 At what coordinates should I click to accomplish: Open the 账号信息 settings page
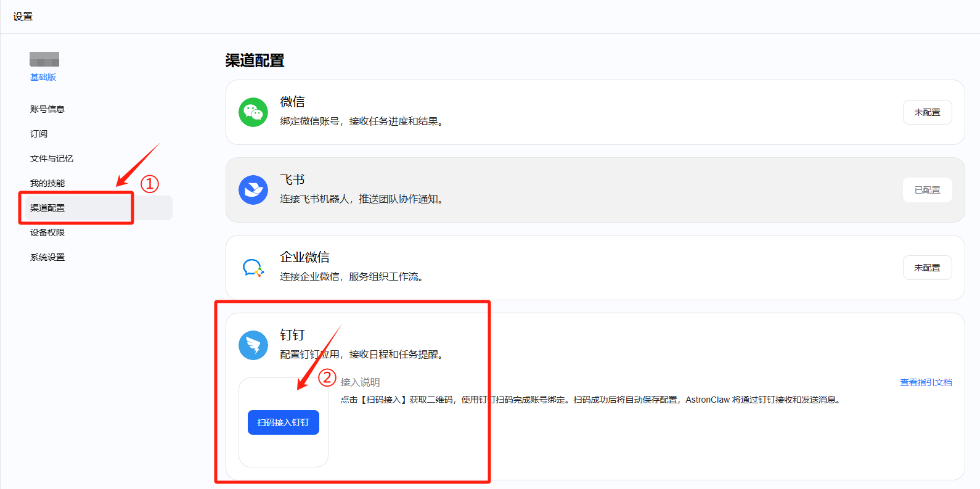(47, 109)
